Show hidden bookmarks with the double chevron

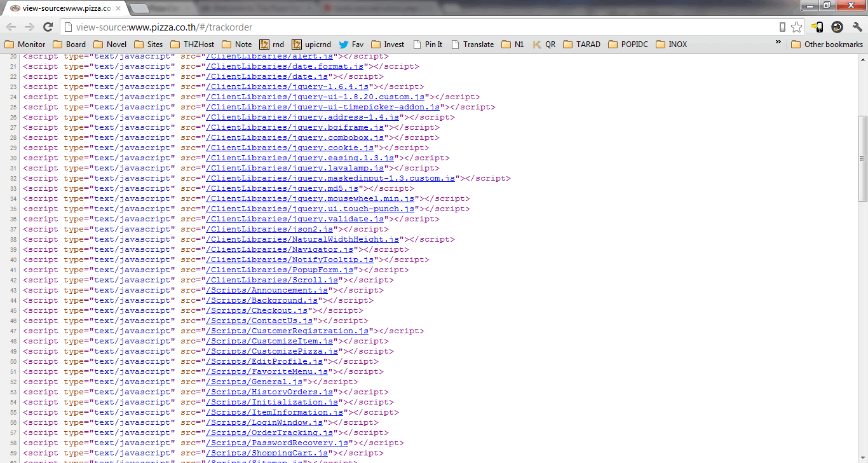click(x=778, y=43)
